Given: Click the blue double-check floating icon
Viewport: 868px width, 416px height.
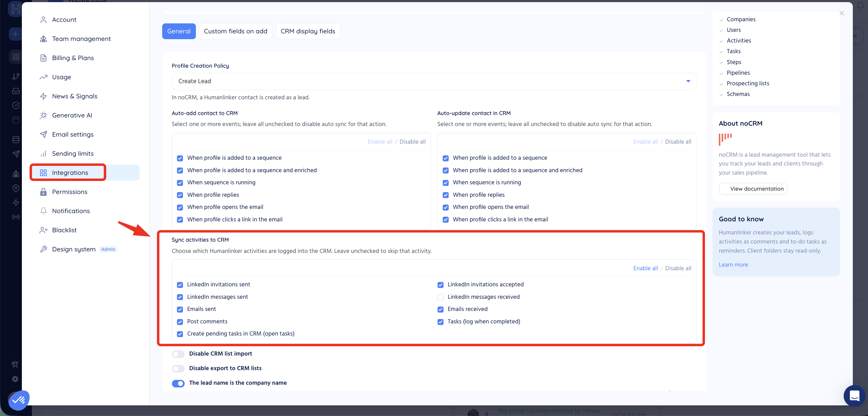Looking at the screenshot, I should pyautogui.click(x=19, y=400).
